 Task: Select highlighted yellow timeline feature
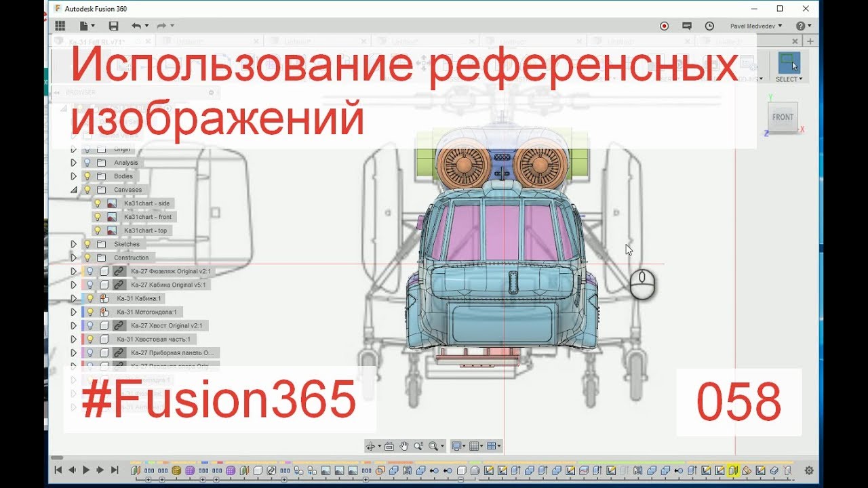[732, 470]
